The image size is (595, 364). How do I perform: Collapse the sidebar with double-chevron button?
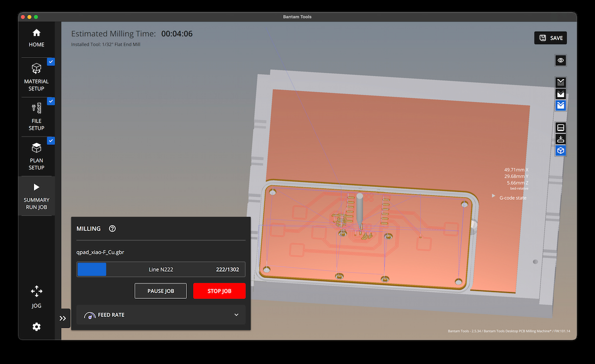[x=63, y=318]
